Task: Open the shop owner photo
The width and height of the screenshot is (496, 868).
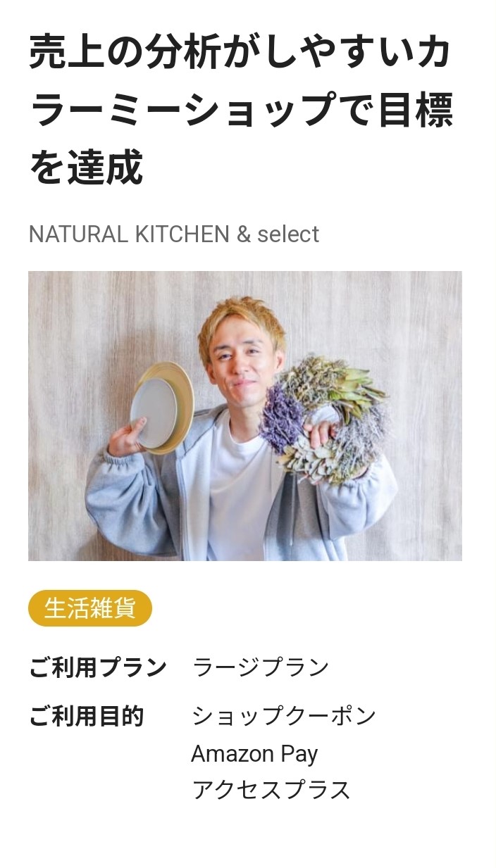Action: click(x=245, y=416)
